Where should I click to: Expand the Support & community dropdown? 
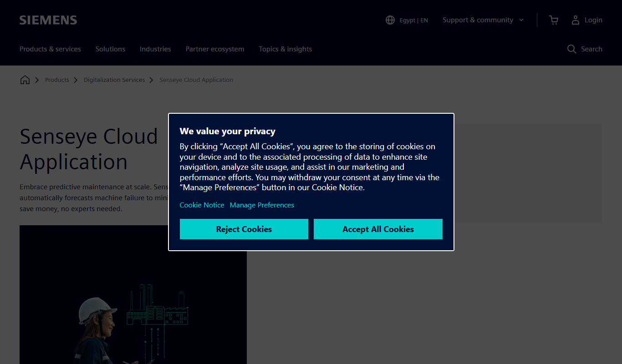point(483,20)
